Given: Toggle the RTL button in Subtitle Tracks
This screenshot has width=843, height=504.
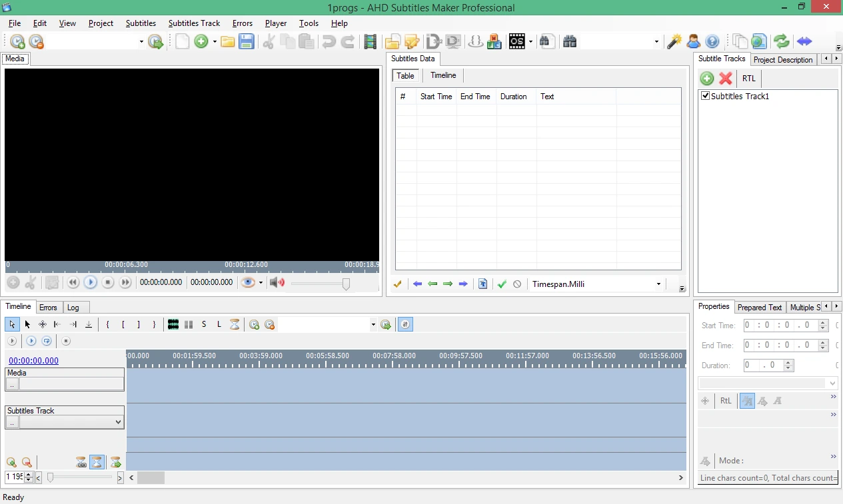Looking at the screenshot, I should [749, 78].
